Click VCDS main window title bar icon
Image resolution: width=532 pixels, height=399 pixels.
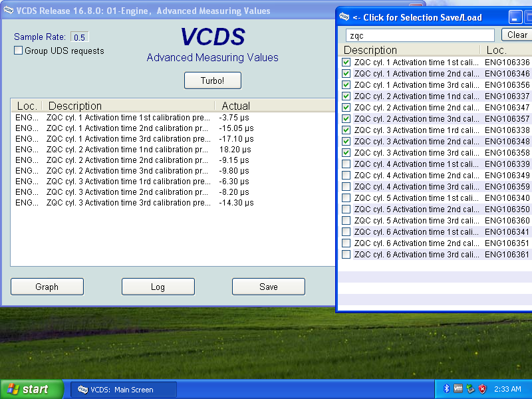(x=9, y=10)
